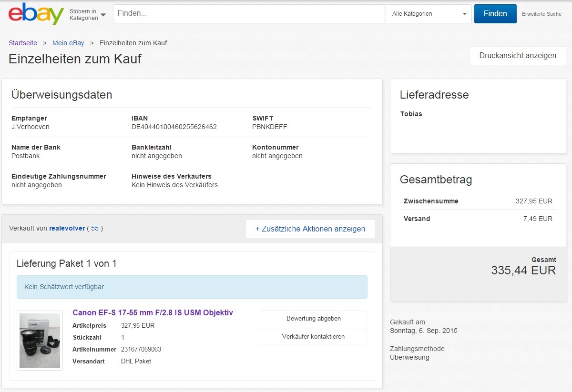The width and height of the screenshot is (572, 392).
Task: Click the Finden search input field
Action: [x=249, y=14]
